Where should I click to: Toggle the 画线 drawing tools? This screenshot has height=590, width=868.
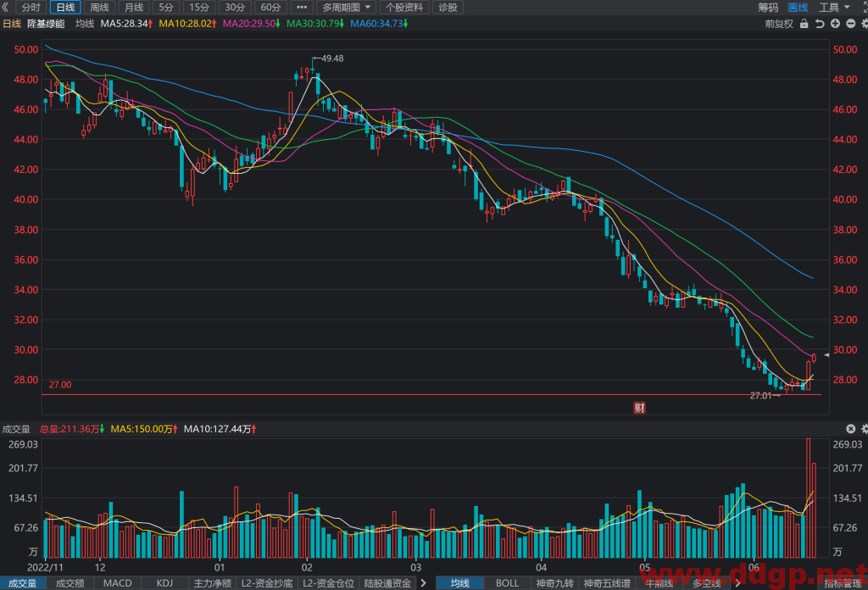798,7
